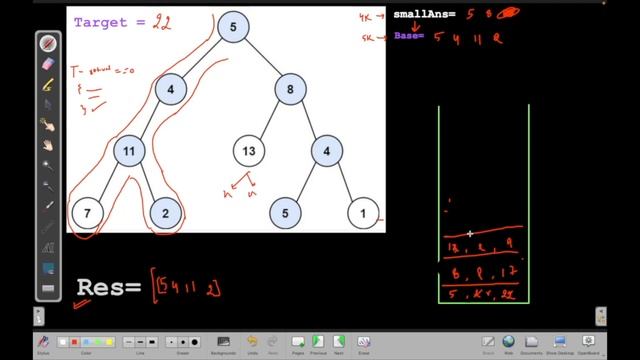Viewport: 640px width, 360px height.
Task: Click the Redo button
Action: pyautogui.click(x=272, y=344)
